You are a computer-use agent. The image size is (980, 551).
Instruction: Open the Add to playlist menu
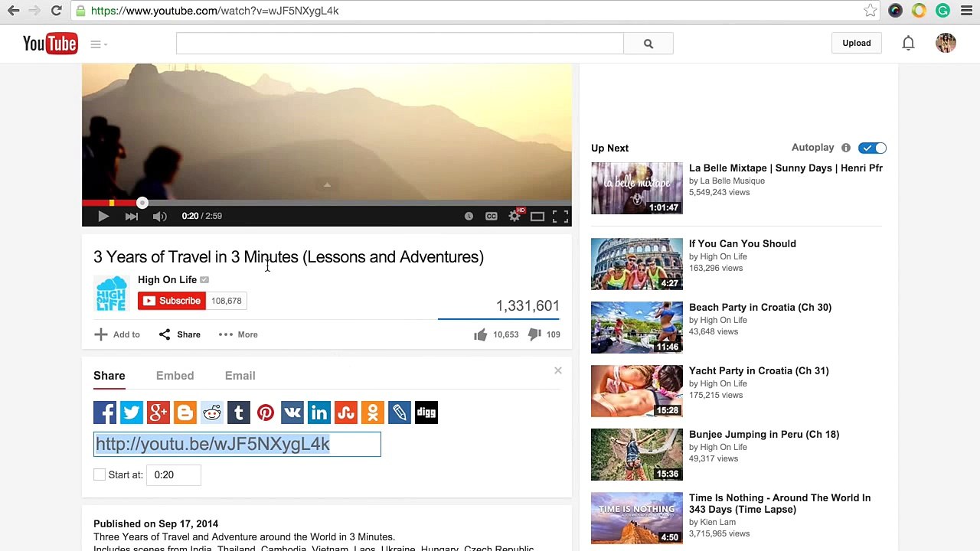point(117,334)
